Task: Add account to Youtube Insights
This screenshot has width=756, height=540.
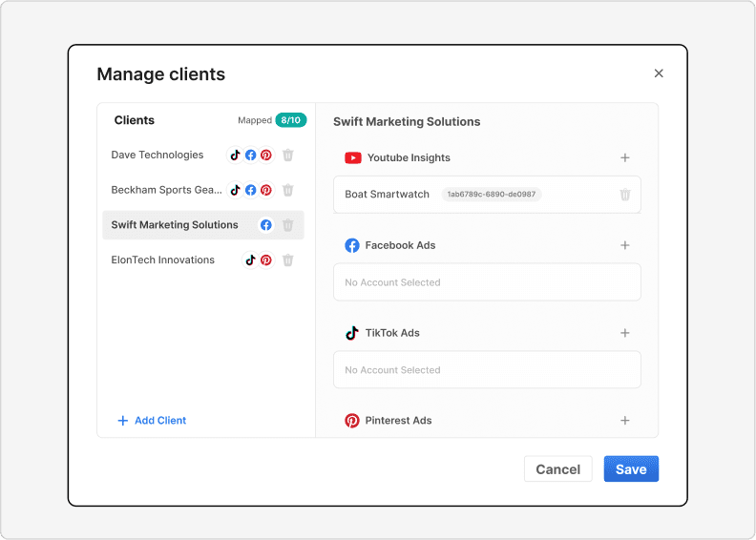Action: (625, 157)
